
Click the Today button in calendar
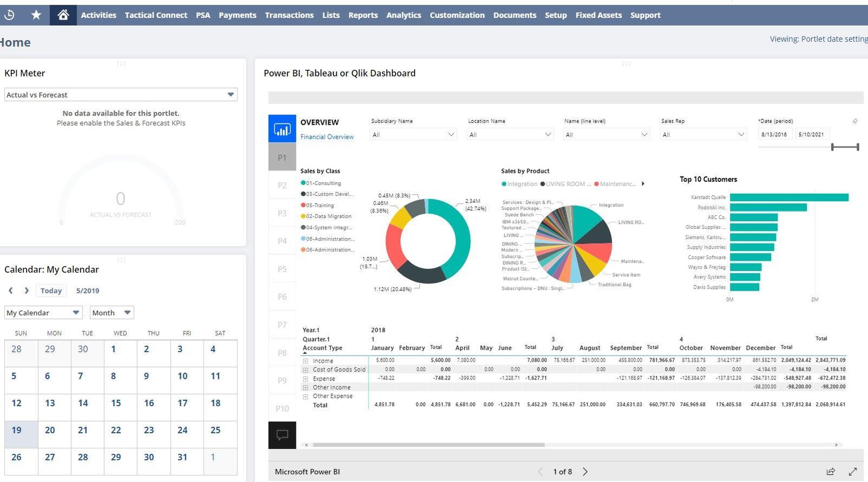(x=51, y=291)
